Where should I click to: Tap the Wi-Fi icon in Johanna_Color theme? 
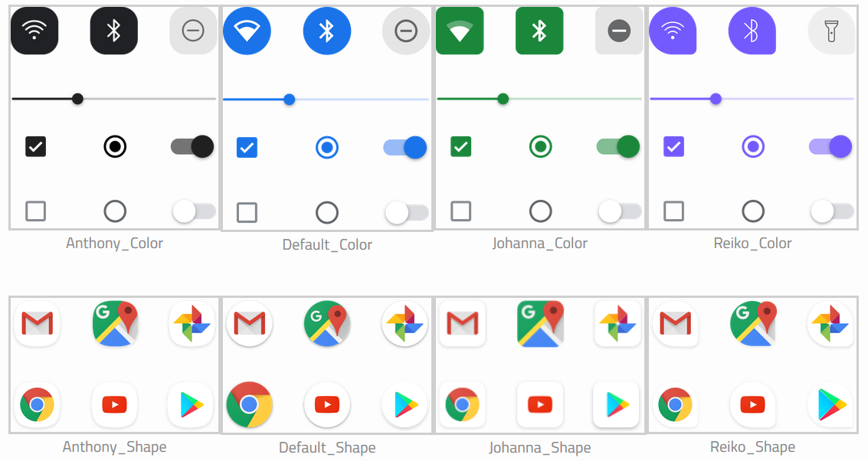[x=460, y=31]
